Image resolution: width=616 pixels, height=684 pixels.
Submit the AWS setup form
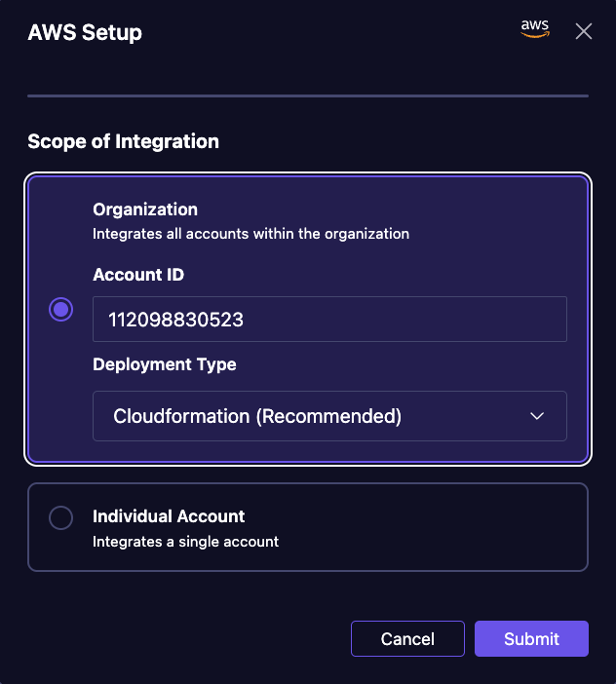point(531,638)
